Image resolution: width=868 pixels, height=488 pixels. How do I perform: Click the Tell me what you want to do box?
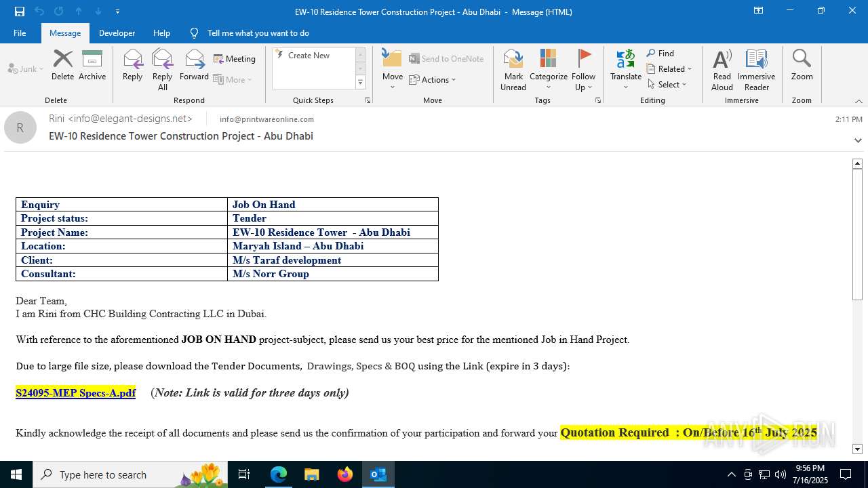(258, 33)
